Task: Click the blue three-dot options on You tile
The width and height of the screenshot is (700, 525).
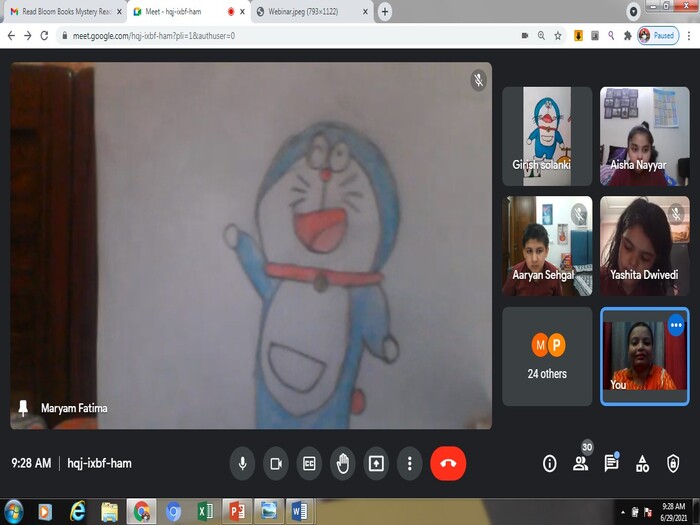Action: 676,325
